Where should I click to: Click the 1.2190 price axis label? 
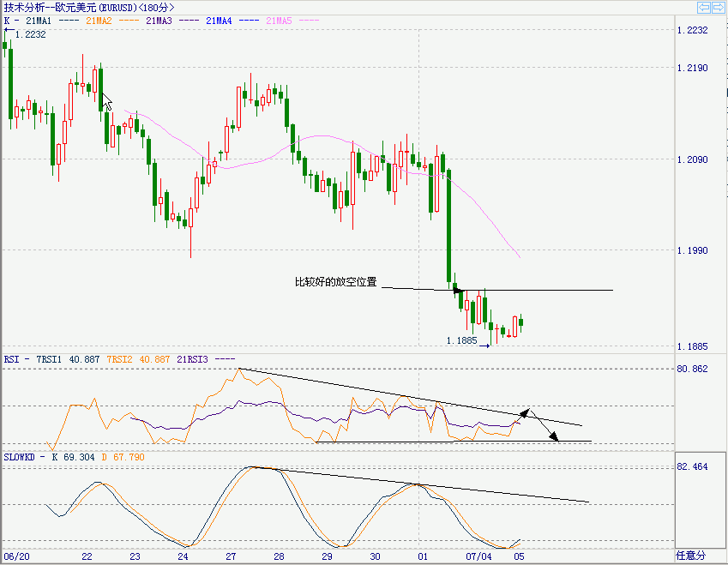[692, 68]
